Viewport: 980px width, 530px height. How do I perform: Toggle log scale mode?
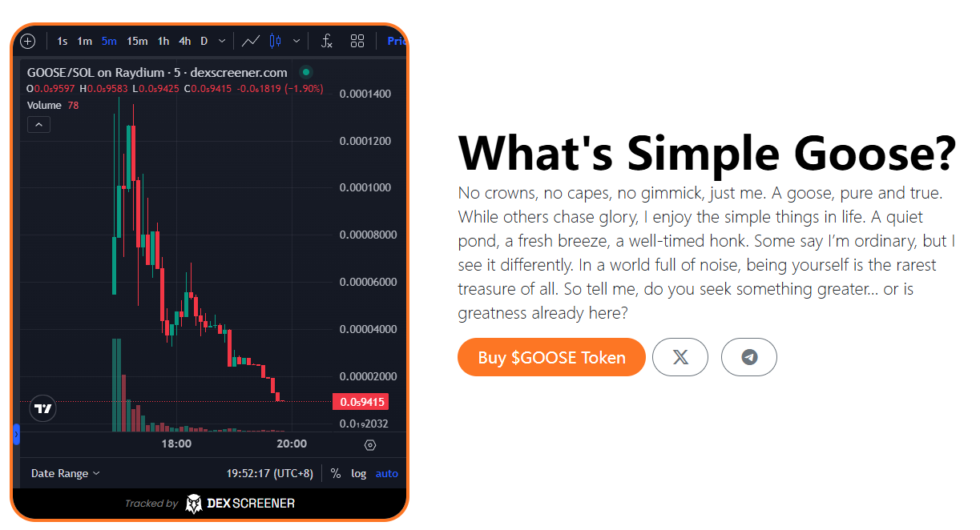tap(359, 473)
